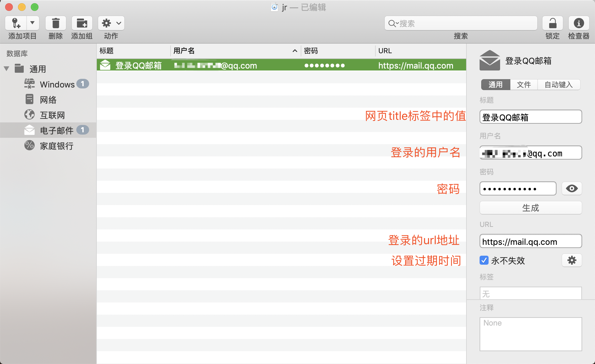This screenshot has width=595, height=364.
Task: Sort by the 用户名 column header
Action: (236, 51)
